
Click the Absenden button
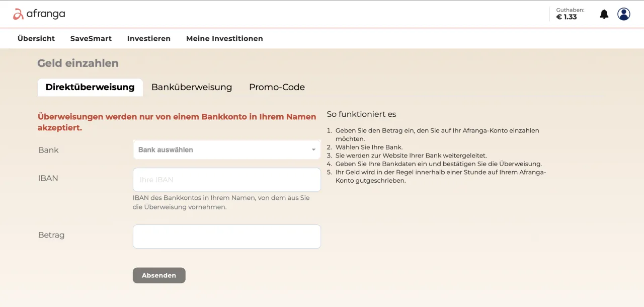[159, 275]
